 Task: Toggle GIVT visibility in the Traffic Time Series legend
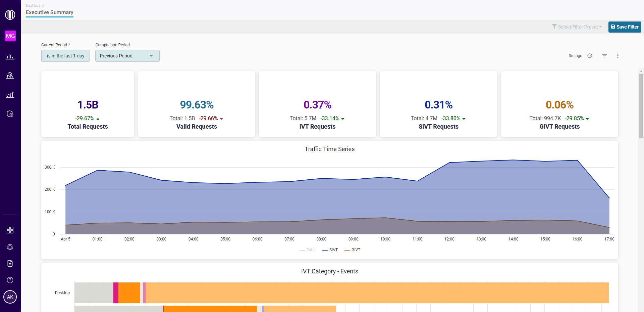pyautogui.click(x=352, y=250)
